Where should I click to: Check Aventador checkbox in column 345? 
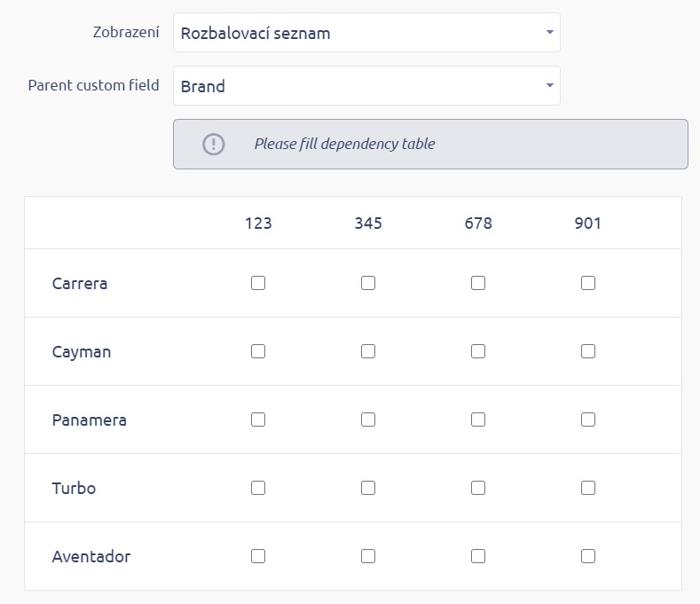point(368,556)
